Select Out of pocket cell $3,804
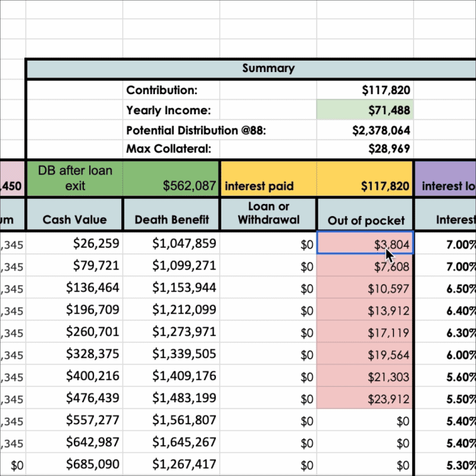The width and height of the screenshot is (476, 476). coord(365,243)
